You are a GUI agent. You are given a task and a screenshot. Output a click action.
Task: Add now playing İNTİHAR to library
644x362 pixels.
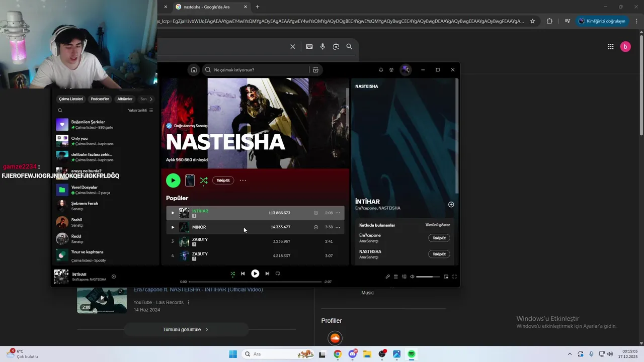[451, 205]
